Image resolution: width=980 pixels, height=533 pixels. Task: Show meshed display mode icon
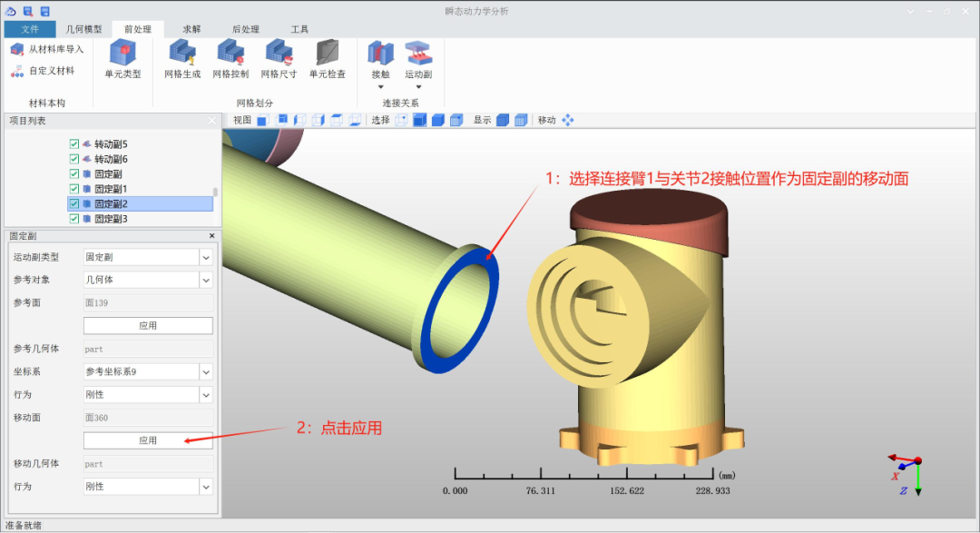521,120
